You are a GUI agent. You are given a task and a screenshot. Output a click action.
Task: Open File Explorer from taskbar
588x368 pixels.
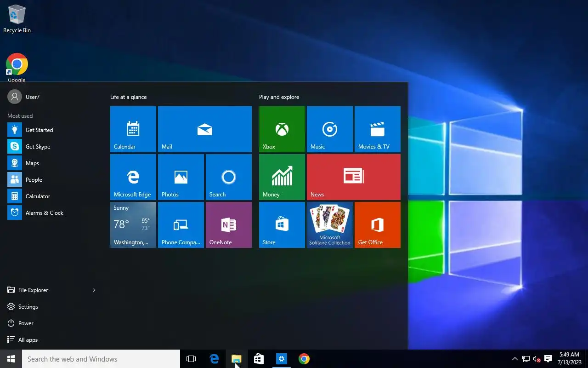pos(237,359)
